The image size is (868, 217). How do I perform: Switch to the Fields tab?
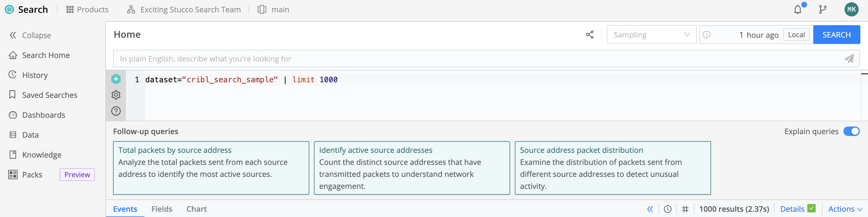[162, 209]
